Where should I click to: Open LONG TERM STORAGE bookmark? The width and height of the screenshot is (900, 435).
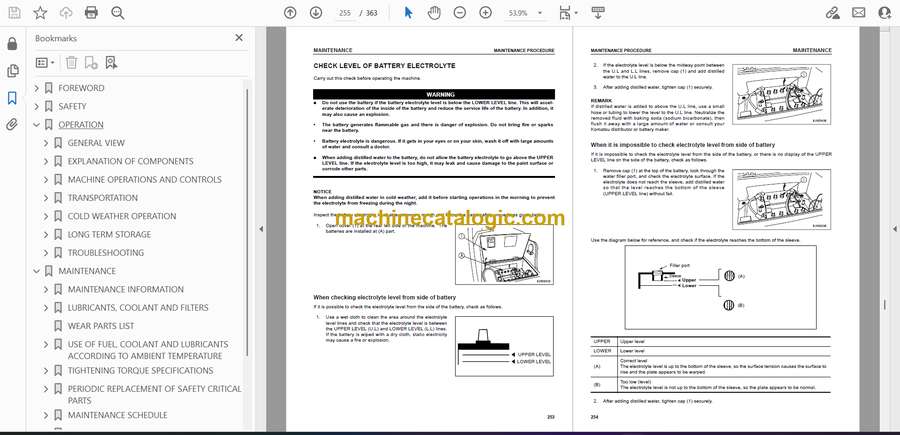pyautogui.click(x=109, y=235)
